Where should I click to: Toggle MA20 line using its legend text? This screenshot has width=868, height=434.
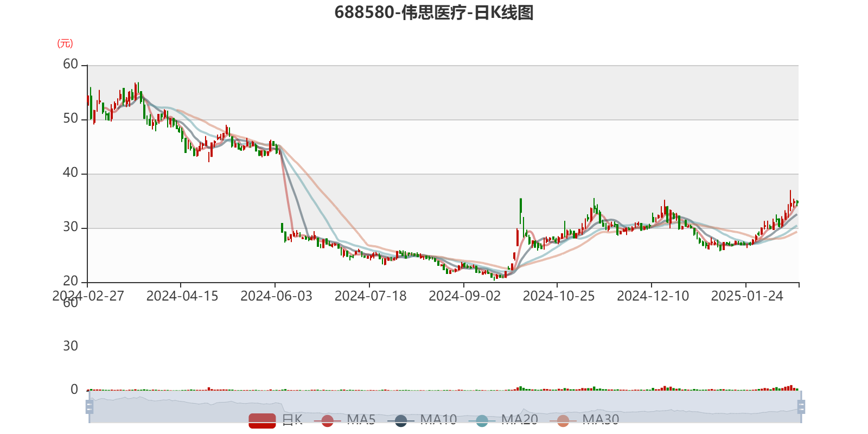tap(520, 420)
